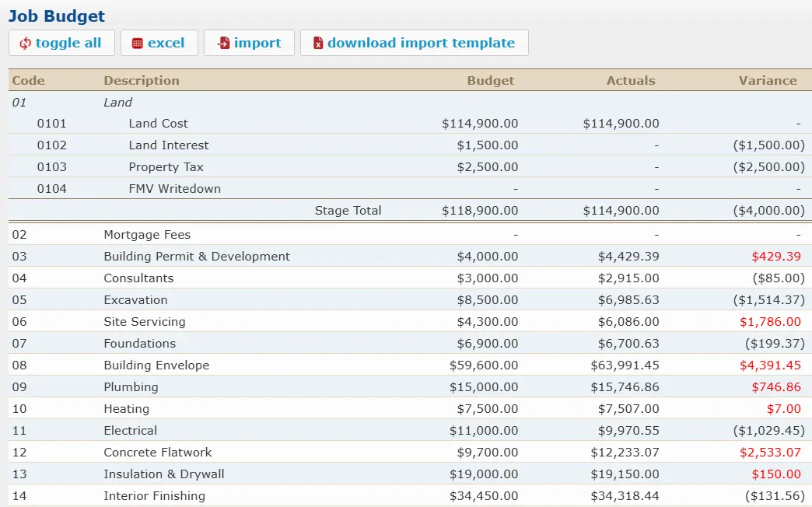Export the budget with 'excel' label

pos(166,43)
